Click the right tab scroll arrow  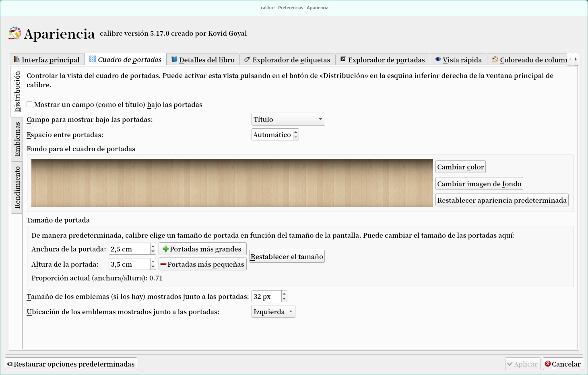pos(576,59)
